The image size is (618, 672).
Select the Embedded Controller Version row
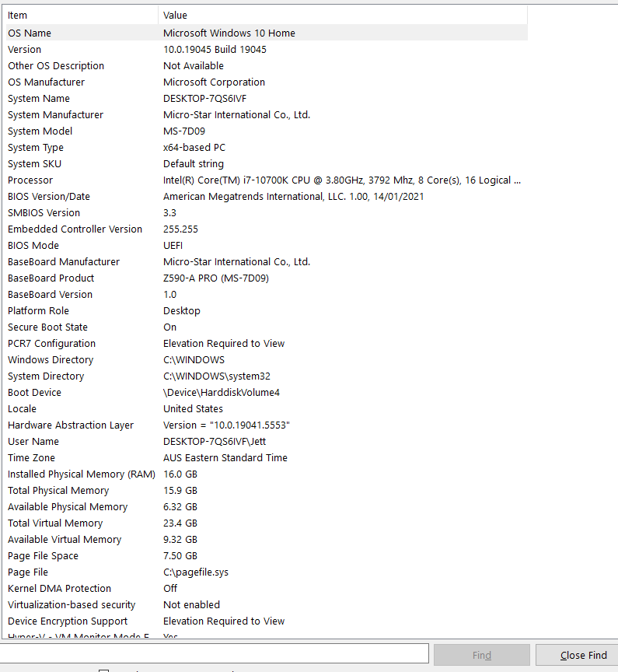267,229
